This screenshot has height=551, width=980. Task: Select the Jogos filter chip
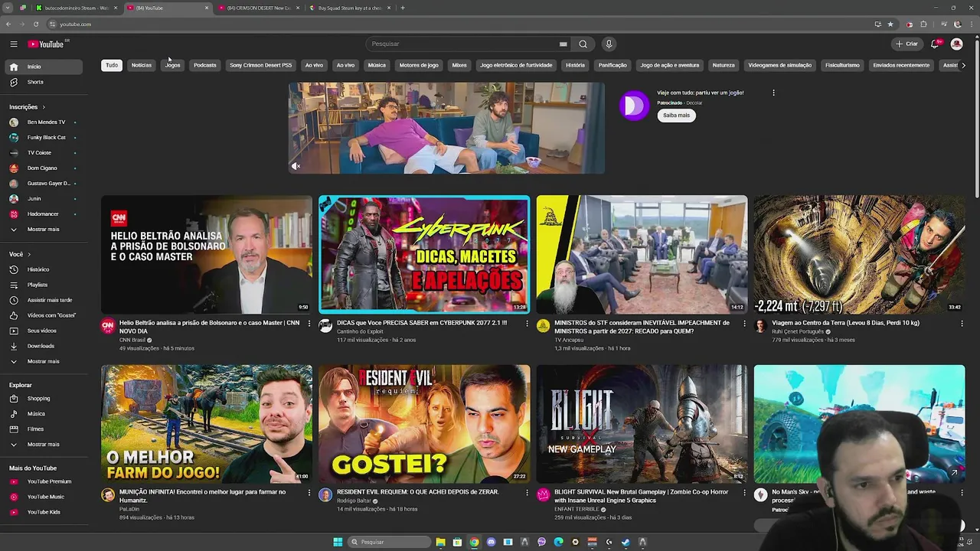[x=173, y=65]
